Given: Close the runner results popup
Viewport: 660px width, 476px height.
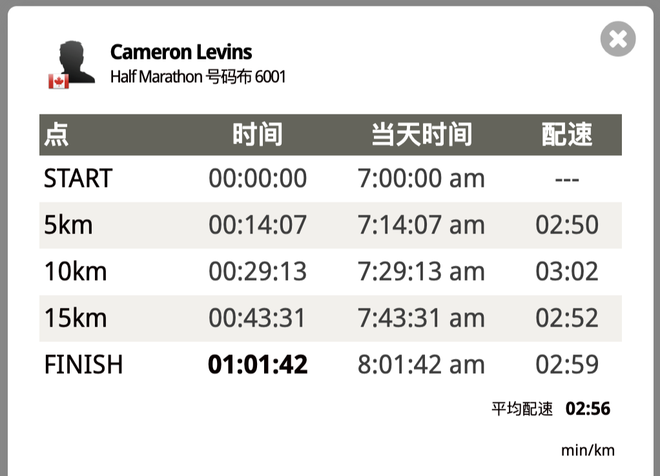Looking at the screenshot, I should (x=618, y=39).
